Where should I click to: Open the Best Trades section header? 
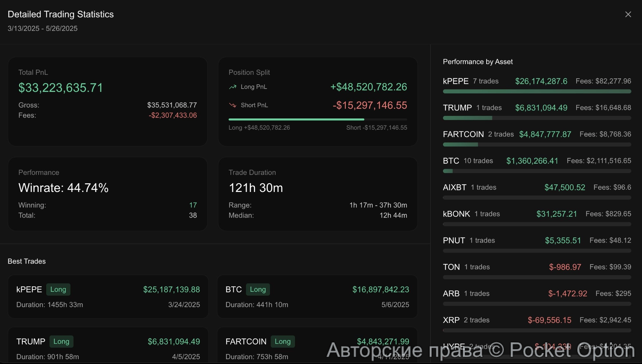coord(27,261)
